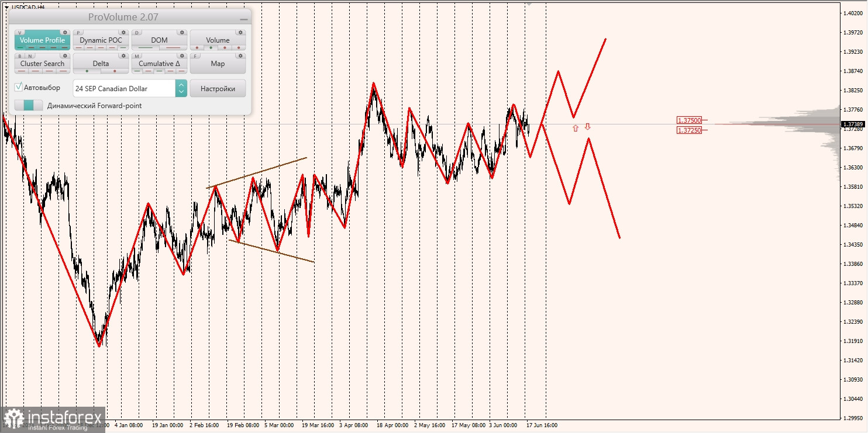
Task: Click the D hotkey tag on DOM
Action: (137, 33)
